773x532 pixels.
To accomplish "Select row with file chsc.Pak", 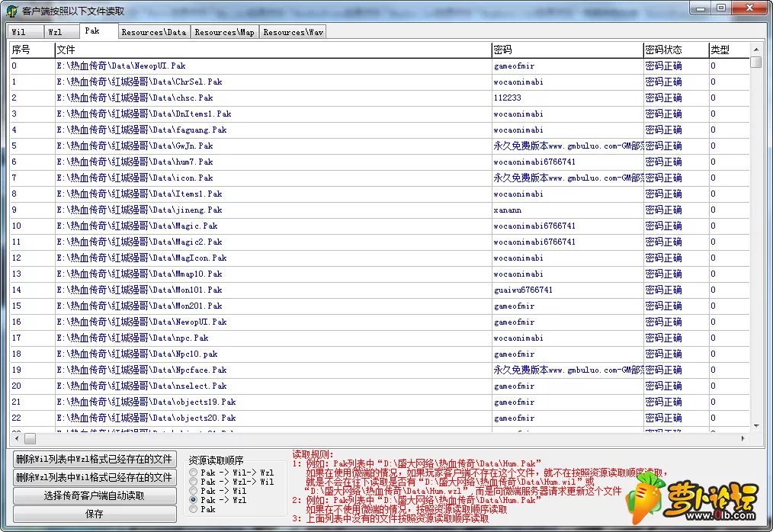I will pos(380,98).
